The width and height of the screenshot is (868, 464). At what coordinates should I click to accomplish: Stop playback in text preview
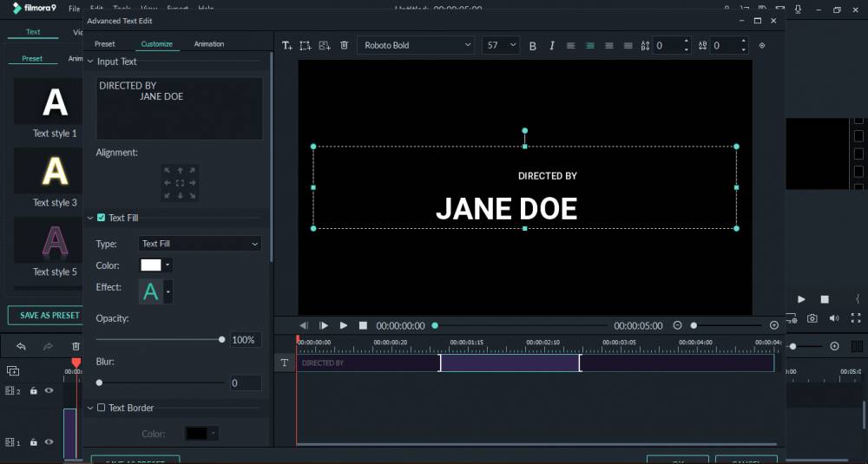click(x=363, y=326)
